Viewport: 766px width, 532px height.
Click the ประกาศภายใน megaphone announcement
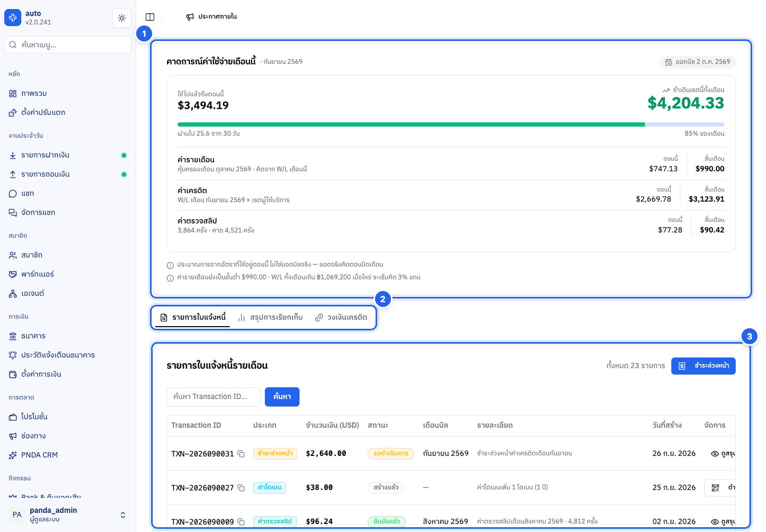(211, 17)
